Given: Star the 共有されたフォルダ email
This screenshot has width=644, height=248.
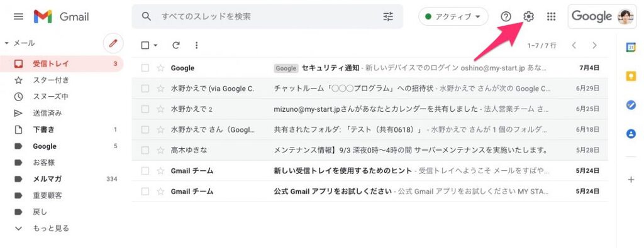Looking at the screenshot, I should point(160,129).
